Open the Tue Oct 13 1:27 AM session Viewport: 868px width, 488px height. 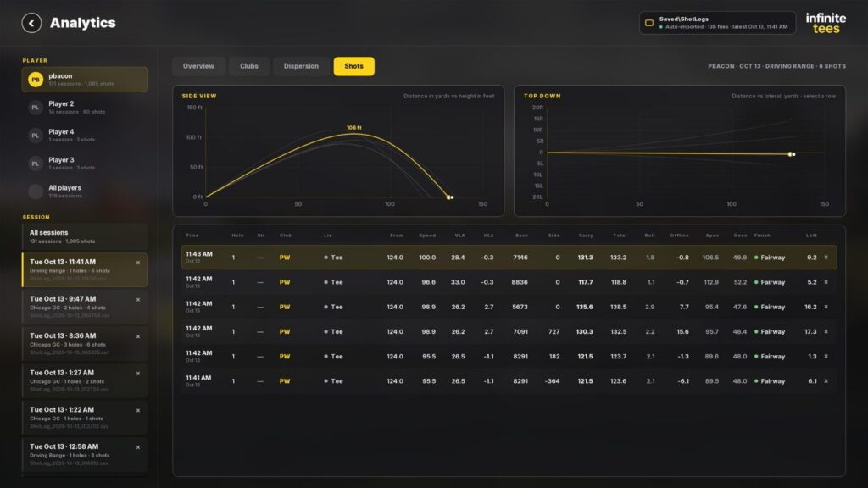coord(85,380)
